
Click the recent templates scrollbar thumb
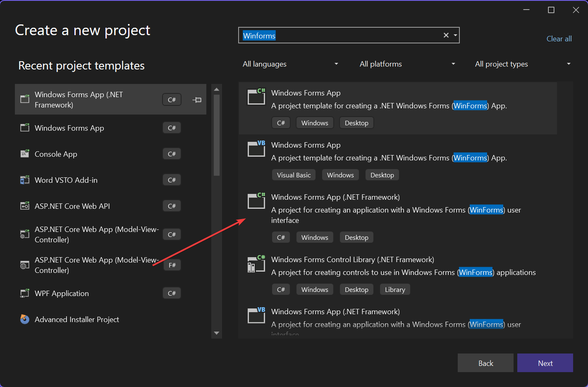tap(217, 135)
